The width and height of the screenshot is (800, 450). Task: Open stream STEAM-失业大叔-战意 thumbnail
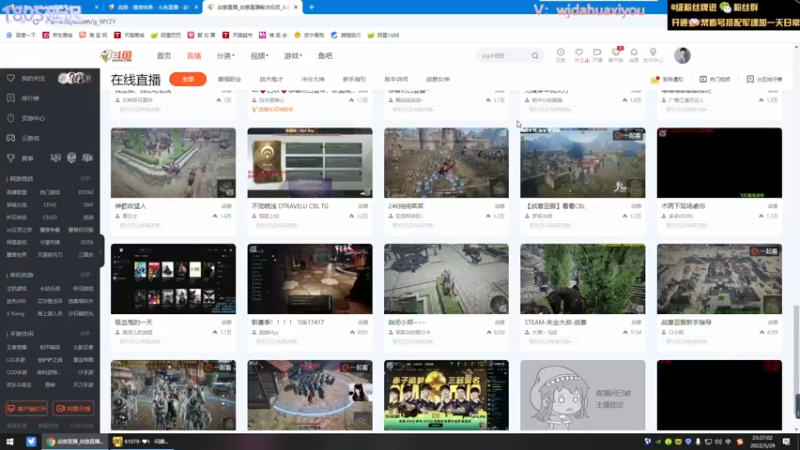coord(583,279)
